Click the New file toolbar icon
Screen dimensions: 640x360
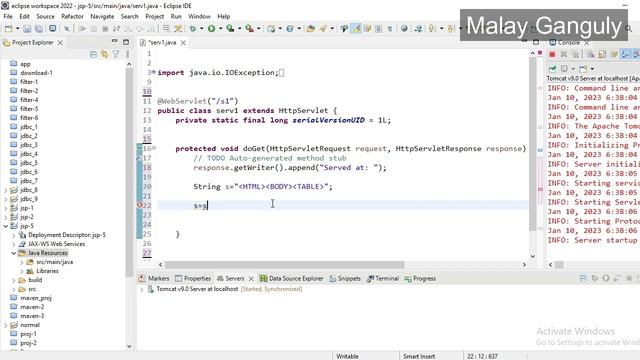pyautogui.click(x=8, y=29)
